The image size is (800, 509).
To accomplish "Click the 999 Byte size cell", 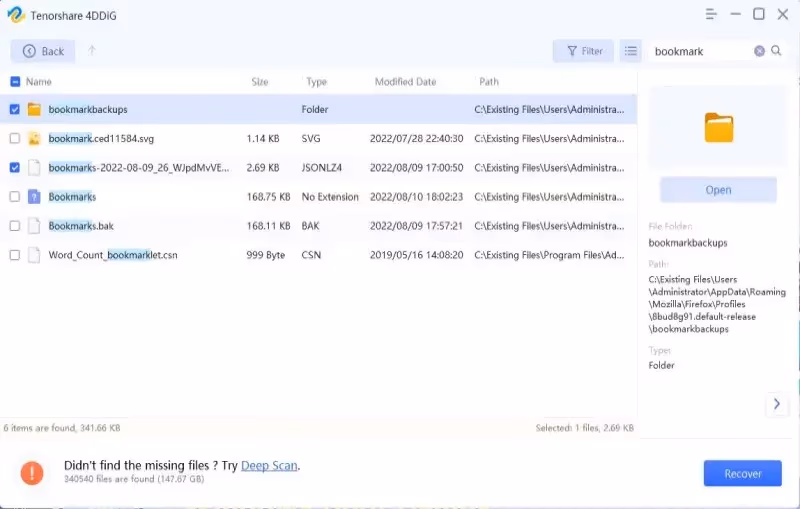I will (x=265, y=254).
